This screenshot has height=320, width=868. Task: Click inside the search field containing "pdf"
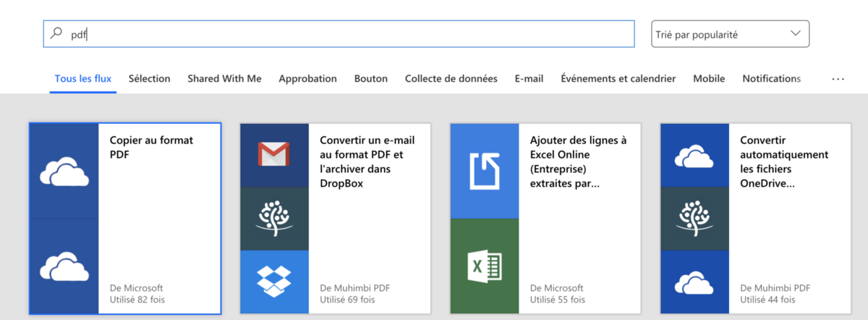pyautogui.click(x=347, y=34)
